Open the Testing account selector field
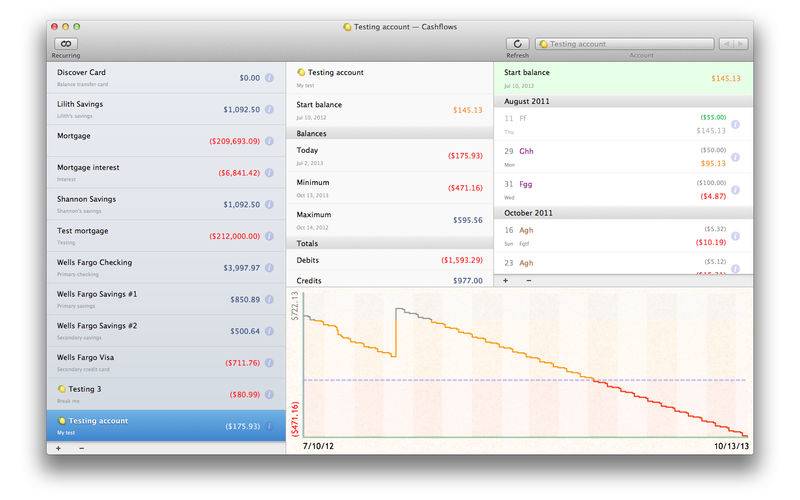The height and width of the screenshot is (500, 800). pos(624,44)
